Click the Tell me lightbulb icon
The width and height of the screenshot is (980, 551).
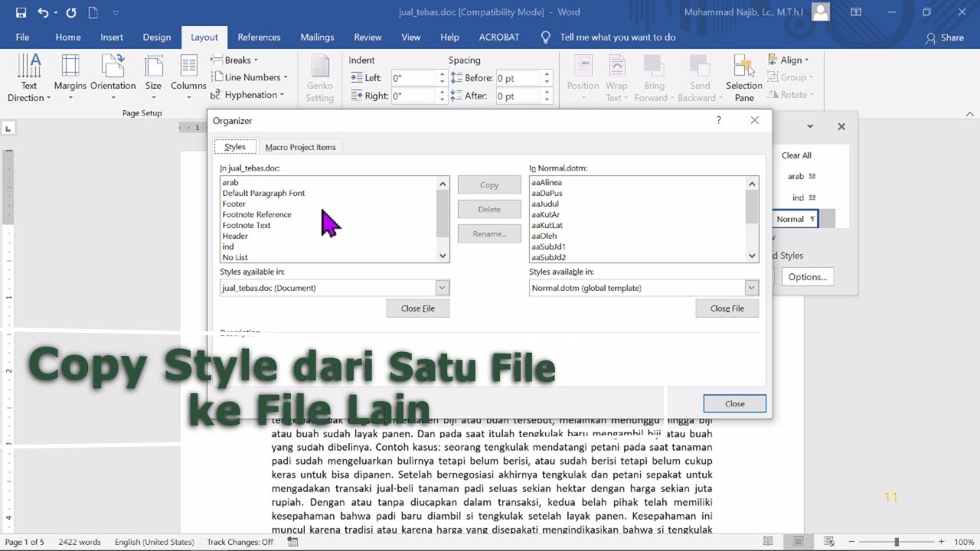click(x=546, y=37)
